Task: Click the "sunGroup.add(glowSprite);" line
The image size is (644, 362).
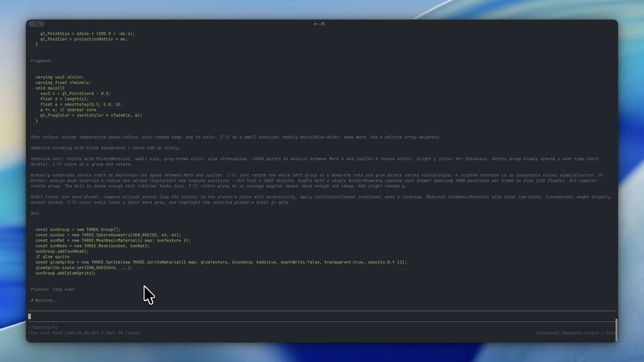Action: click(65, 273)
